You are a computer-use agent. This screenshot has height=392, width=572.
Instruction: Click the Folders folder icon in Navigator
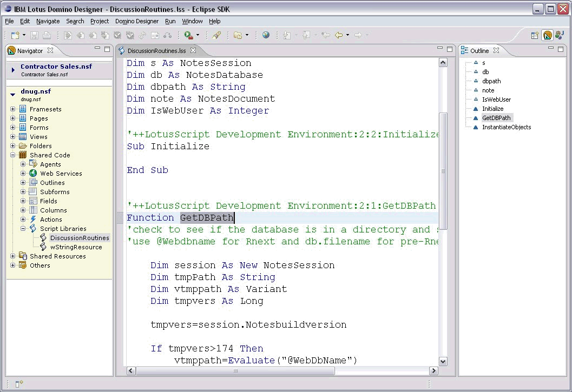coord(23,146)
